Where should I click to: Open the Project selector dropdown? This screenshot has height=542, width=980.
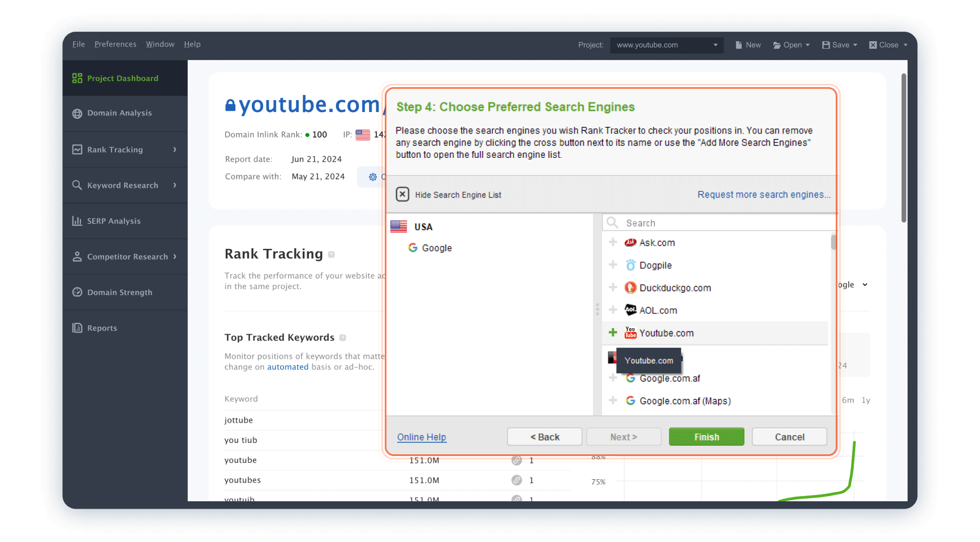coord(667,45)
